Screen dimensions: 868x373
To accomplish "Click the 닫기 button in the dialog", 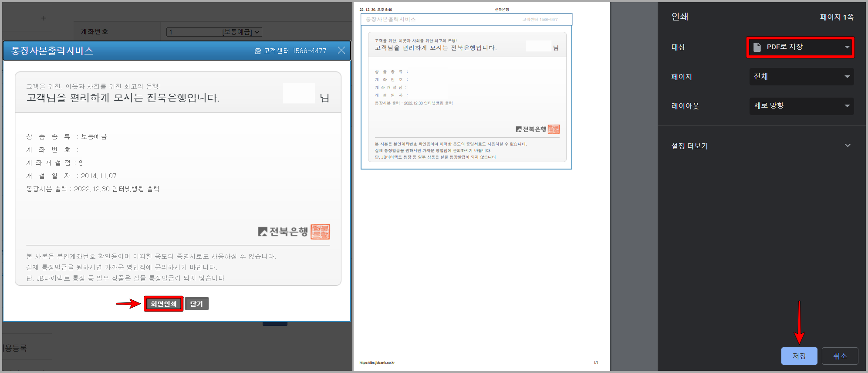I will point(196,304).
